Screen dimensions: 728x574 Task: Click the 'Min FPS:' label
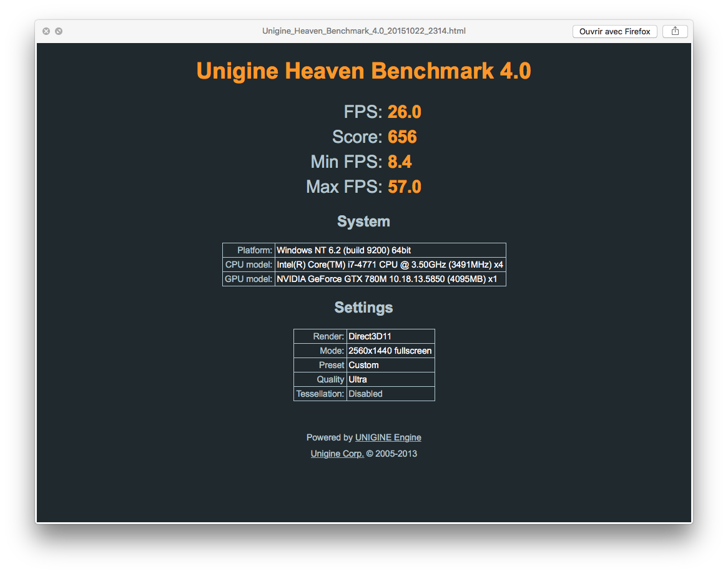click(347, 162)
